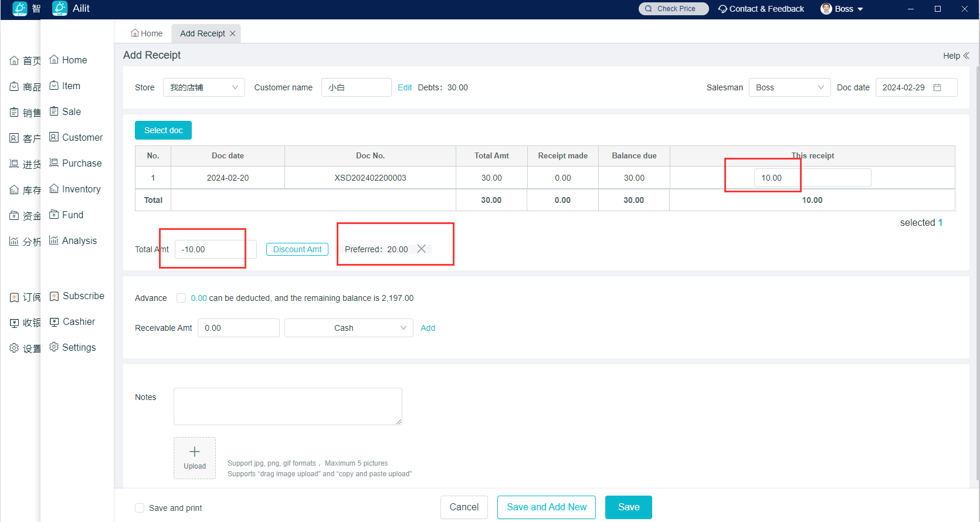Click the plus Upload picture box
This screenshot has width=980, height=522.
coord(195,457)
